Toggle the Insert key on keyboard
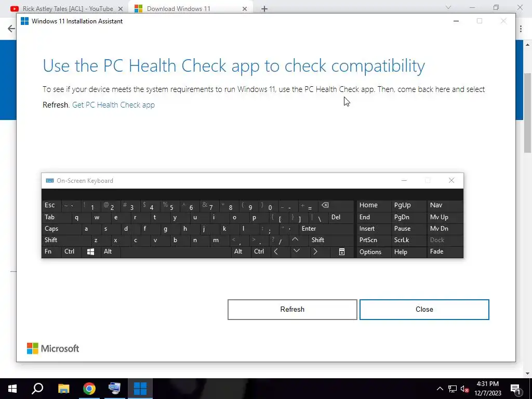The width and height of the screenshot is (532, 399). (374, 229)
